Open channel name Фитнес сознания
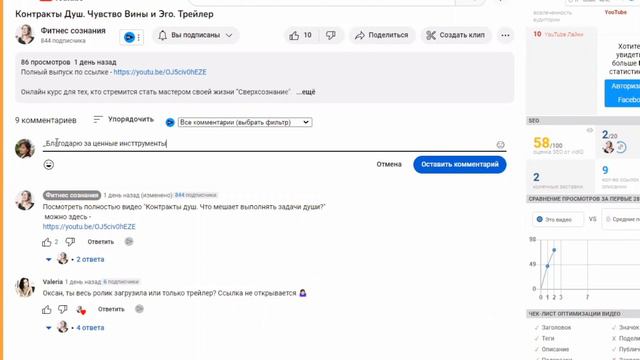The image size is (640, 360). point(73,31)
